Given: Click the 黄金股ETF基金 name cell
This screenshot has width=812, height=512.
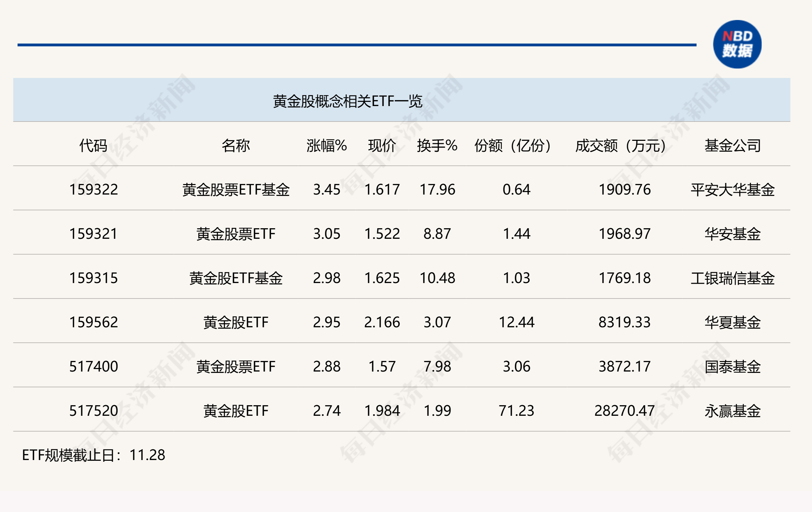Looking at the screenshot, I should click(x=236, y=278).
